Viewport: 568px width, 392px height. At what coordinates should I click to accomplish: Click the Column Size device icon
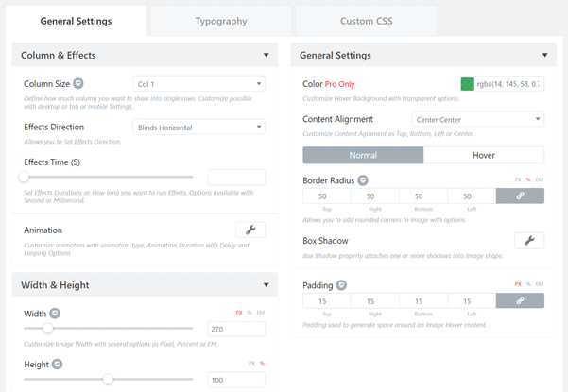click(78, 84)
